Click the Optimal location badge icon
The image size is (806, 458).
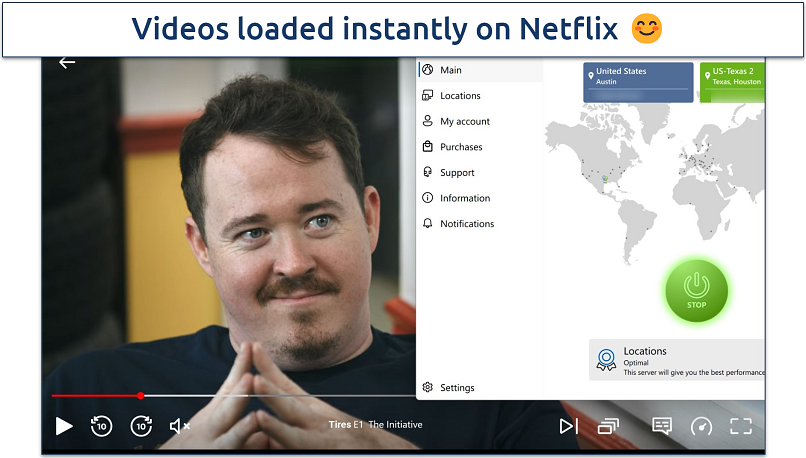pos(606,360)
